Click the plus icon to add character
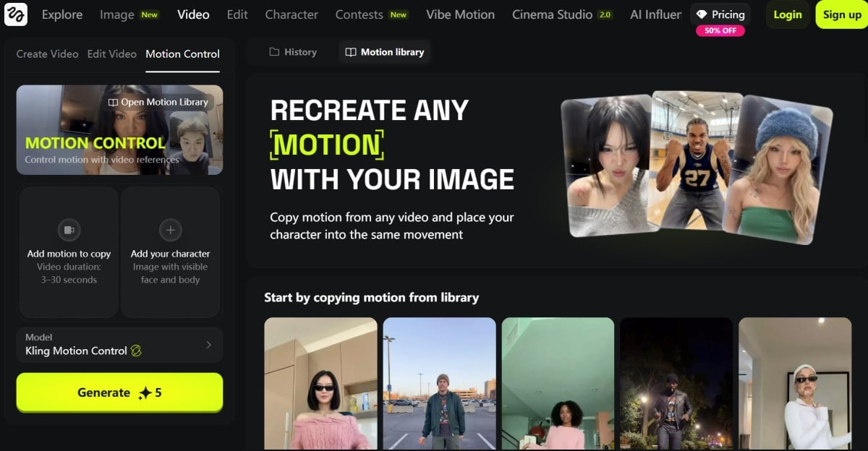This screenshot has height=451, width=868. pyautogui.click(x=171, y=230)
